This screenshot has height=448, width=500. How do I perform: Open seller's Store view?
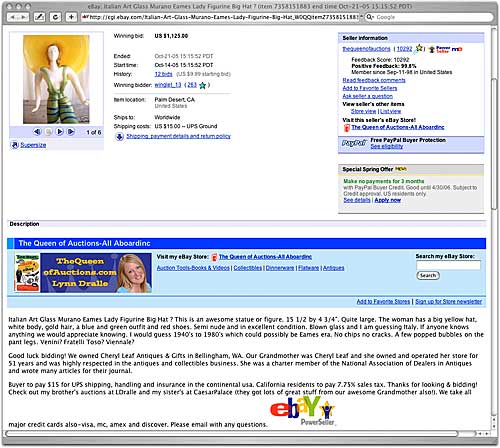click(x=363, y=112)
